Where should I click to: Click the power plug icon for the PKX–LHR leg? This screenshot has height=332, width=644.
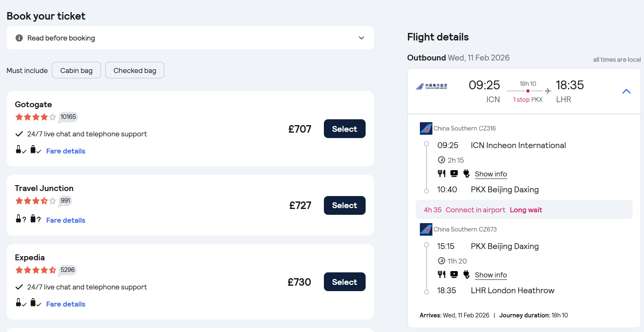point(467,274)
